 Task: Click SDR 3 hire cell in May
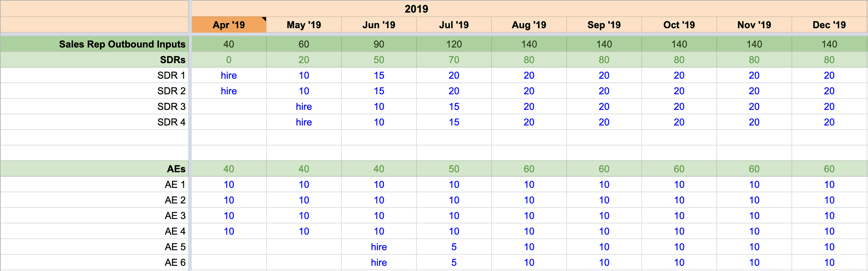coord(304,107)
